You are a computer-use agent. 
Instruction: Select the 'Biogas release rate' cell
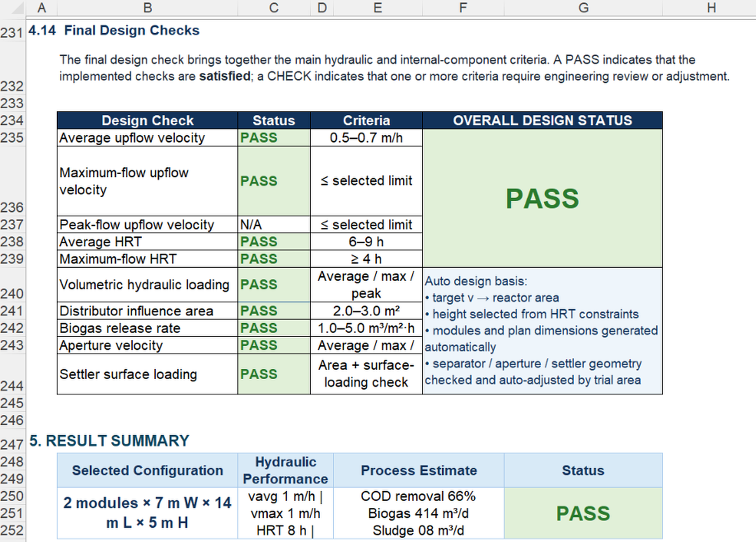148,328
